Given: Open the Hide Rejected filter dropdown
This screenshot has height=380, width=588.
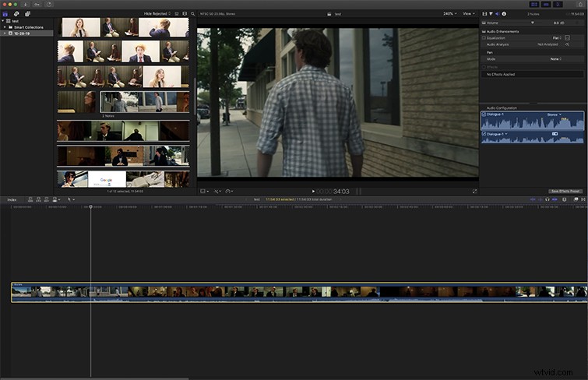Looking at the screenshot, I should pyautogui.click(x=157, y=14).
